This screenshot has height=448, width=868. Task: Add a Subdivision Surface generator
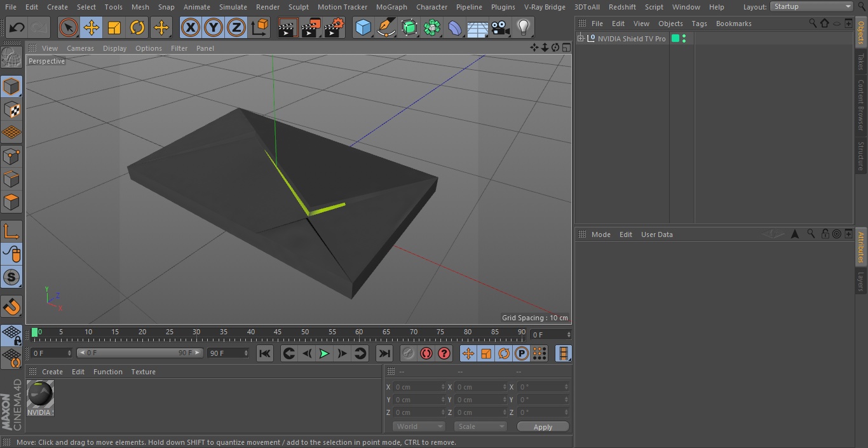point(409,28)
